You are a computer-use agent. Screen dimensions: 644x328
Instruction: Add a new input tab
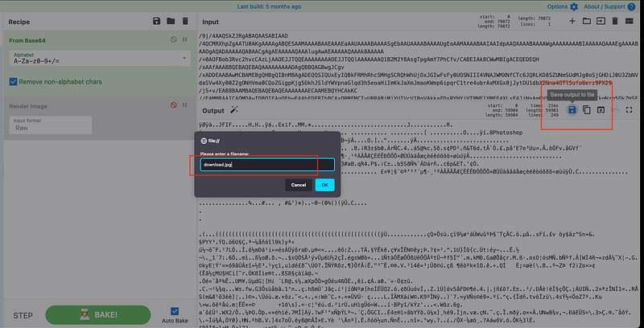572,22
